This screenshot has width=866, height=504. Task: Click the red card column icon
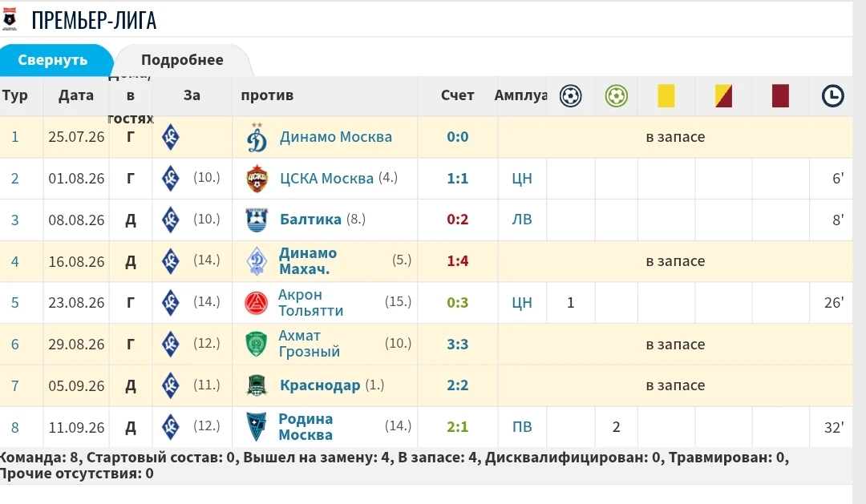pyautogui.click(x=780, y=95)
